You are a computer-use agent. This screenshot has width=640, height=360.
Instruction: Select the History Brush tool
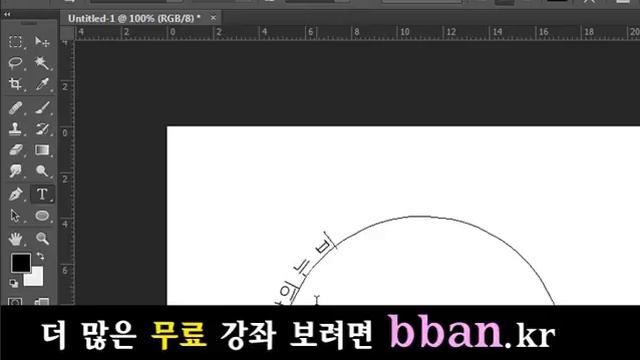[42, 129]
